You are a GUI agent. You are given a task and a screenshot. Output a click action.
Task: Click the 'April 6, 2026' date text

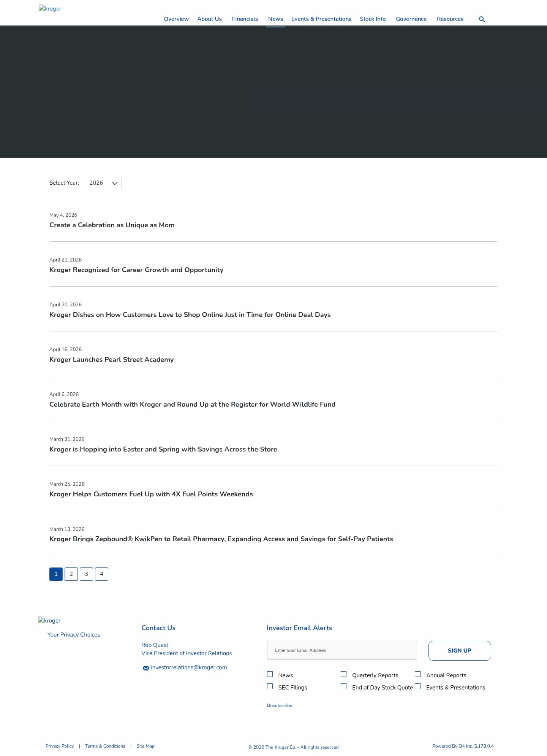(x=64, y=395)
